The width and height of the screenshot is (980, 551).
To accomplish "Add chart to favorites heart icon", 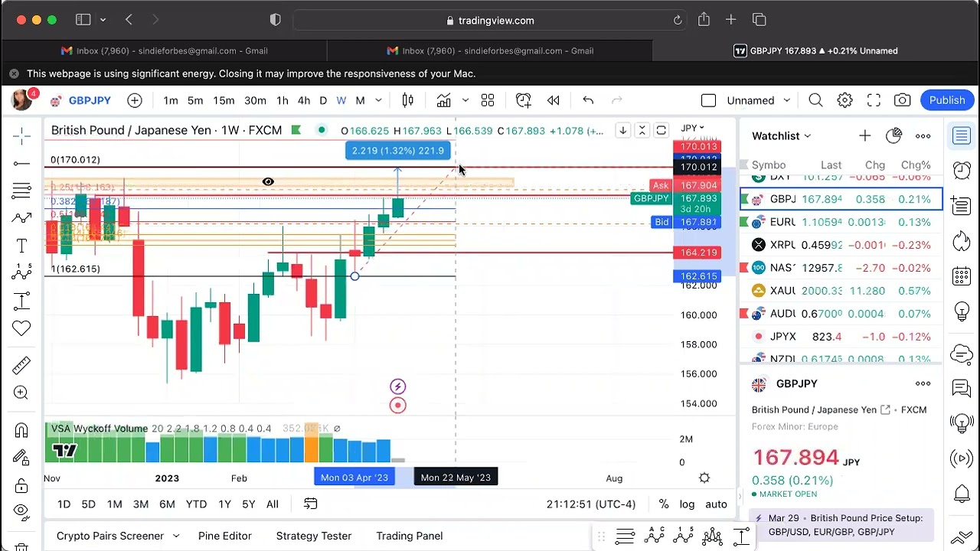I will (21, 328).
